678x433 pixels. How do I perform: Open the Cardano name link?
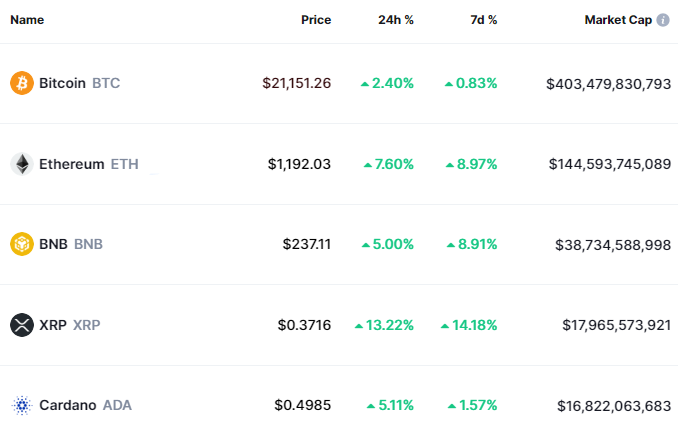coord(68,405)
